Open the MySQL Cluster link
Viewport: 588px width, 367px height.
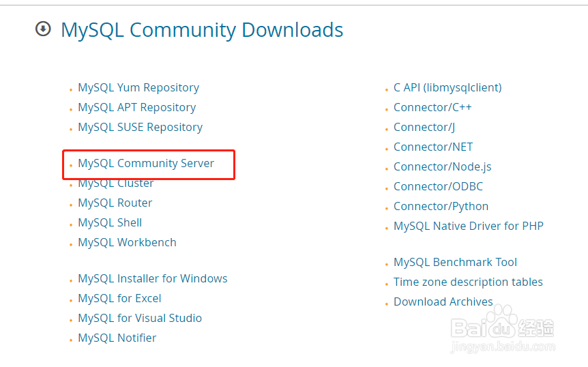click(116, 183)
